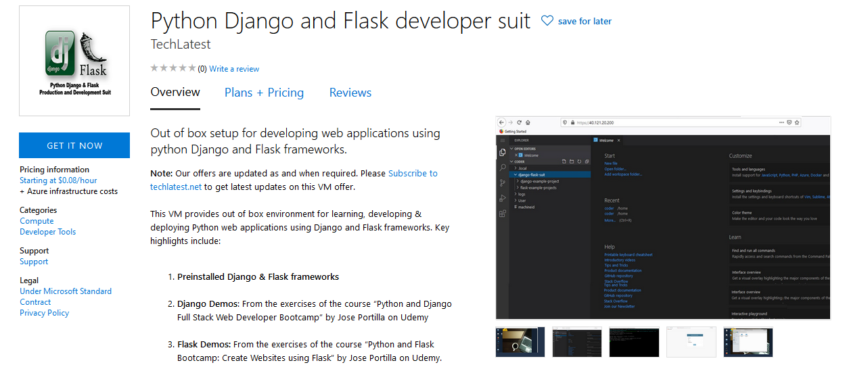
Task: Click the blue Support link
Action: (x=34, y=262)
